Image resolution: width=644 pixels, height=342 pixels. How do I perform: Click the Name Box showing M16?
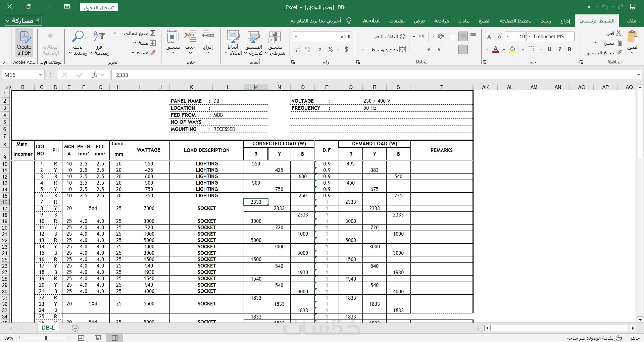23,75
